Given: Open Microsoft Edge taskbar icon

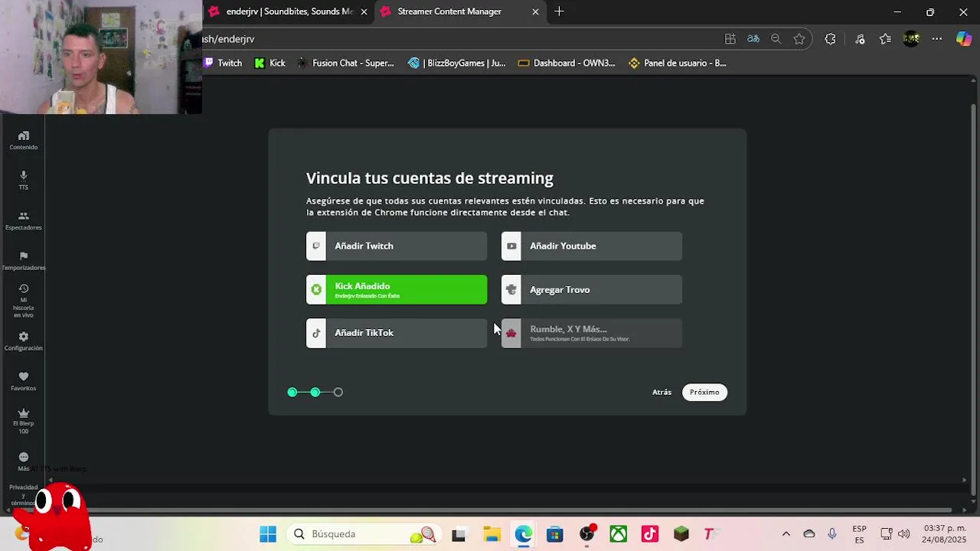Looking at the screenshot, I should pos(524,534).
